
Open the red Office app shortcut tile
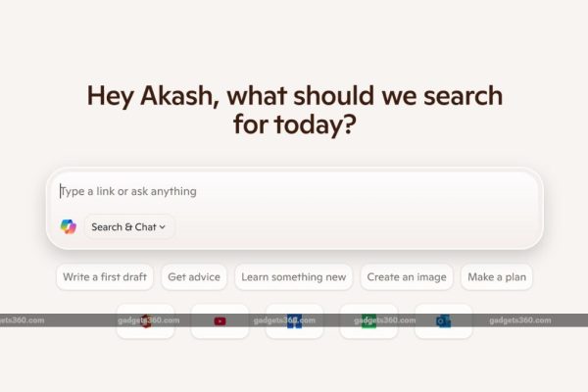(145, 321)
